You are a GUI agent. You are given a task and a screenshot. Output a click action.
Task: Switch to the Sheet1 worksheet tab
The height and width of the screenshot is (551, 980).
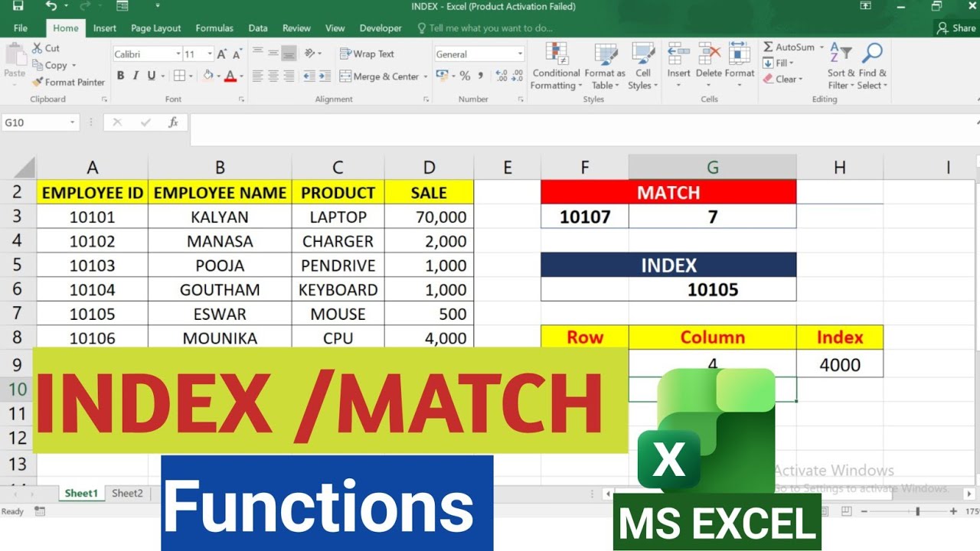tap(81, 494)
